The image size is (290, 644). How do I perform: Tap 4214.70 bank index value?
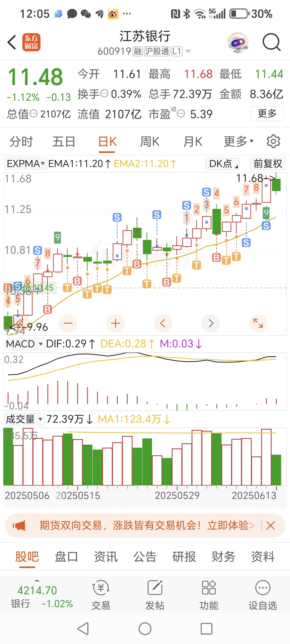click(x=37, y=590)
